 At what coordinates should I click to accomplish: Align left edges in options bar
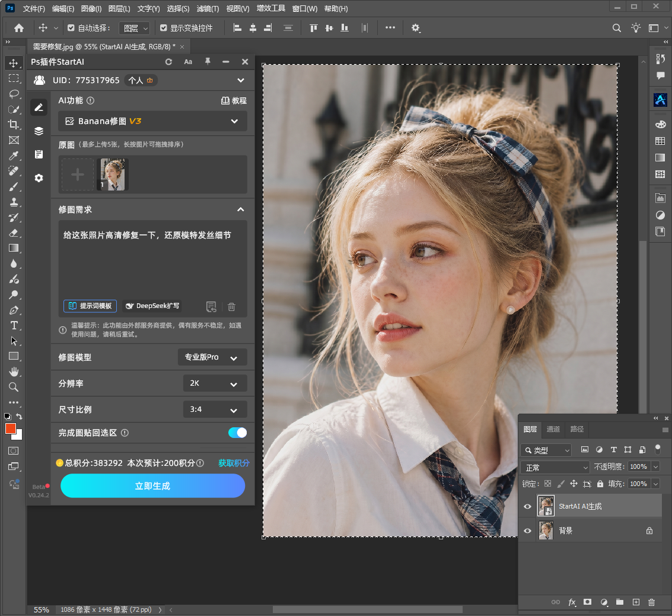click(237, 28)
